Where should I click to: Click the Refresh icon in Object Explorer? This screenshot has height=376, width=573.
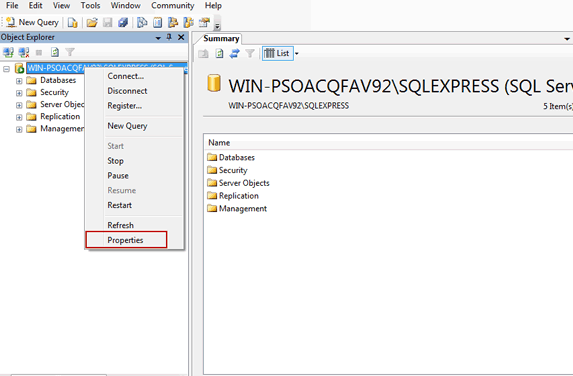pos(55,52)
